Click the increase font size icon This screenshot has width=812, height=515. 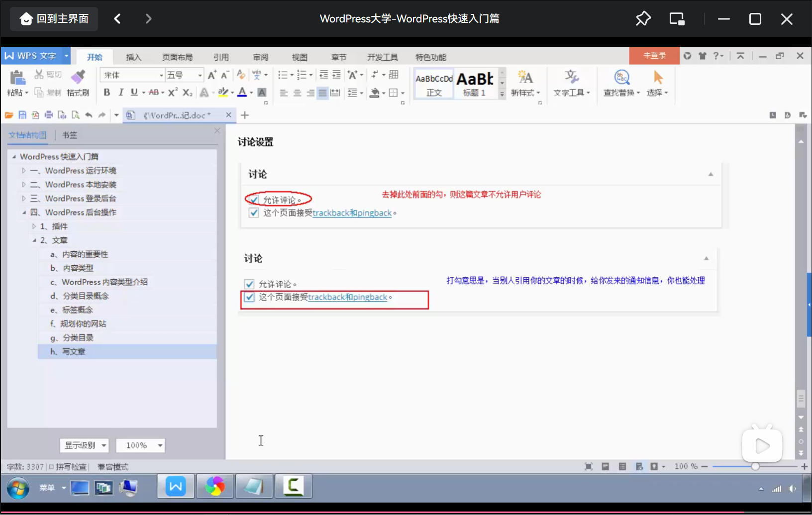tap(212, 75)
